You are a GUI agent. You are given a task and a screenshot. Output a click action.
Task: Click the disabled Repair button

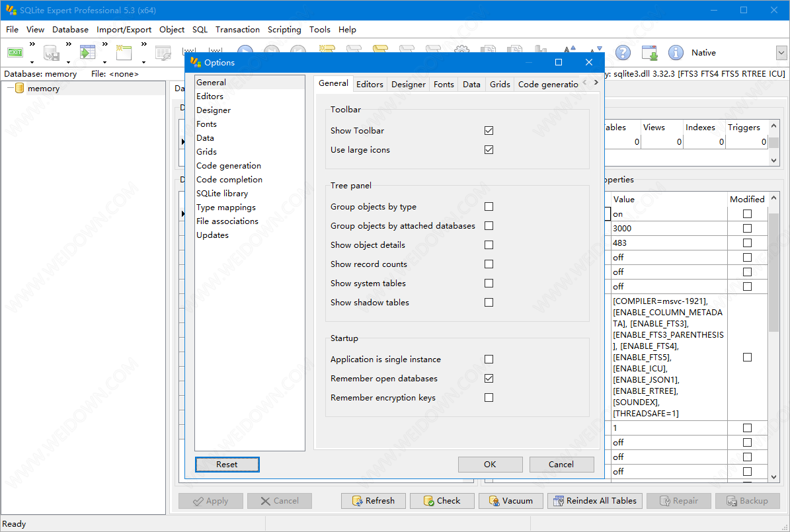click(x=679, y=501)
